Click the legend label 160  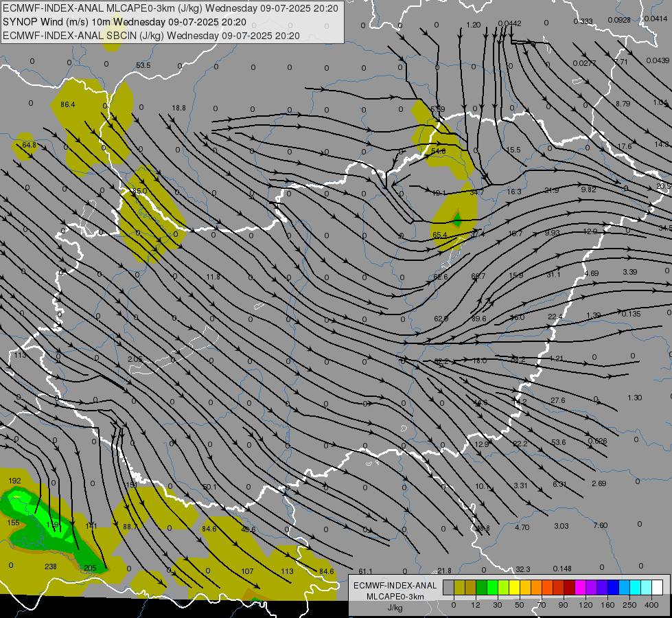click(607, 605)
